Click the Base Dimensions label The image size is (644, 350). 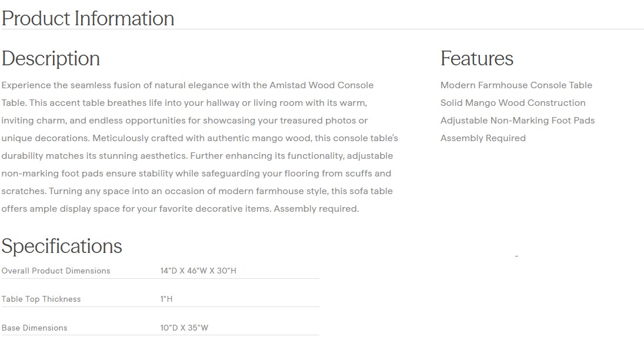34,328
